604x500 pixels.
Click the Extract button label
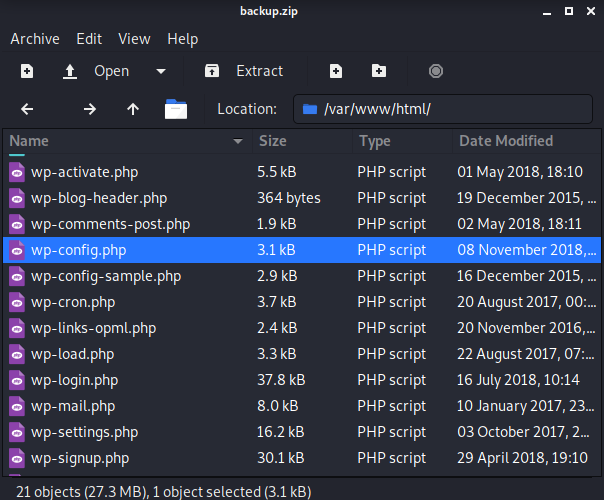tap(260, 71)
